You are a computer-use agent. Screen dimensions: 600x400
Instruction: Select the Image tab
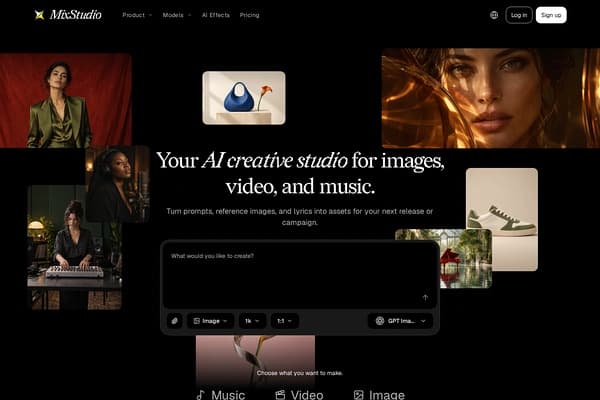(379, 395)
